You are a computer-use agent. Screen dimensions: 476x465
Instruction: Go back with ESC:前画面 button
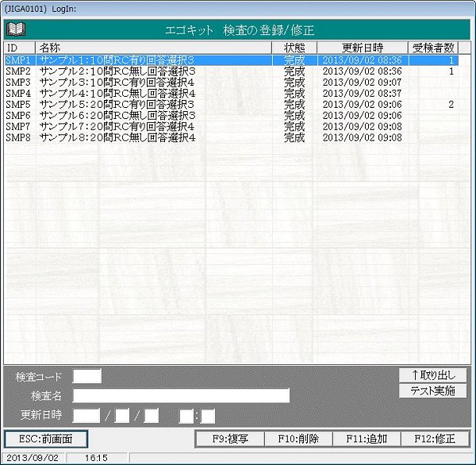pos(46,439)
